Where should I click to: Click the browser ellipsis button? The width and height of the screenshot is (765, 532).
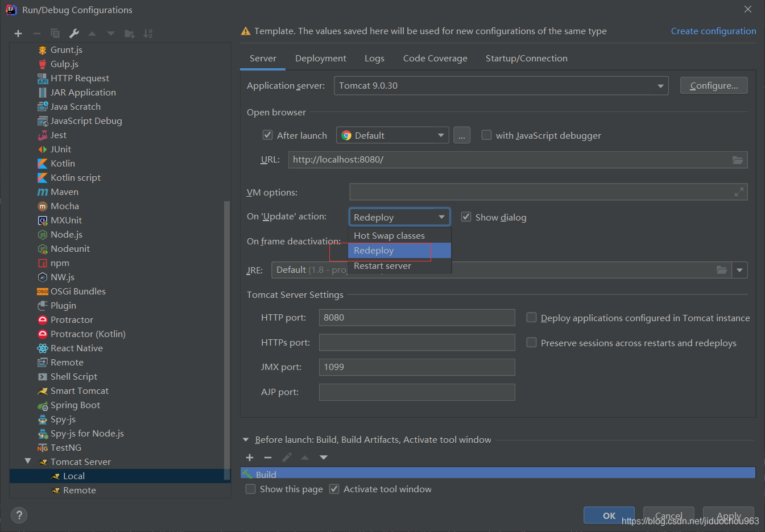click(x=462, y=135)
